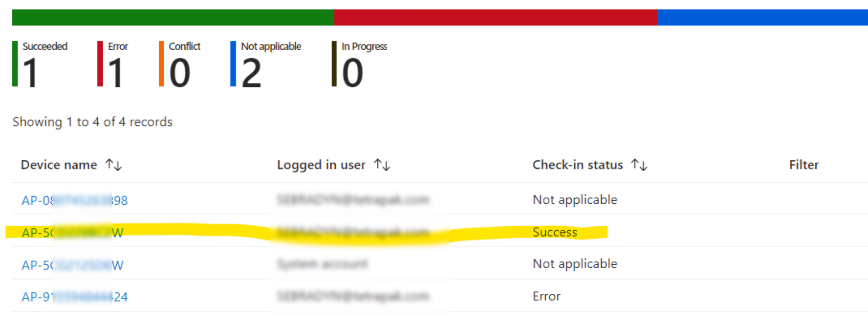Click the Device name column header
The width and height of the screenshot is (868, 319).
pyautogui.click(x=59, y=165)
